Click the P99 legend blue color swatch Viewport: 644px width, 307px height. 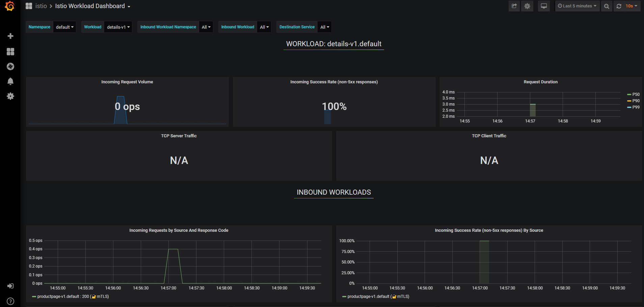(629, 107)
